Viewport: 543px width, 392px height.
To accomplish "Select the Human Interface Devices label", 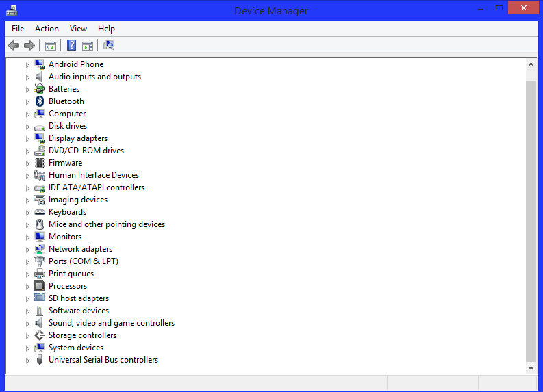I will pyautogui.click(x=94, y=175).
